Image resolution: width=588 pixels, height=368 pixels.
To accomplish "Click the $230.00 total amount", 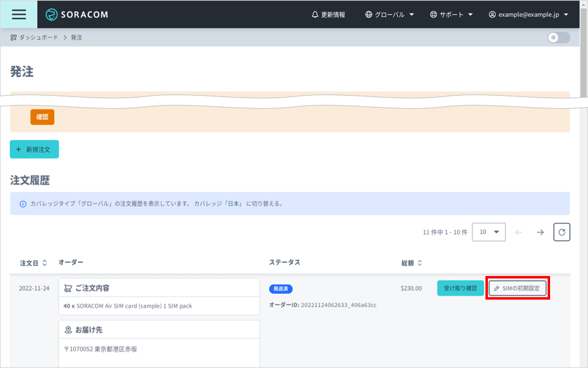I will coord(411,288).
